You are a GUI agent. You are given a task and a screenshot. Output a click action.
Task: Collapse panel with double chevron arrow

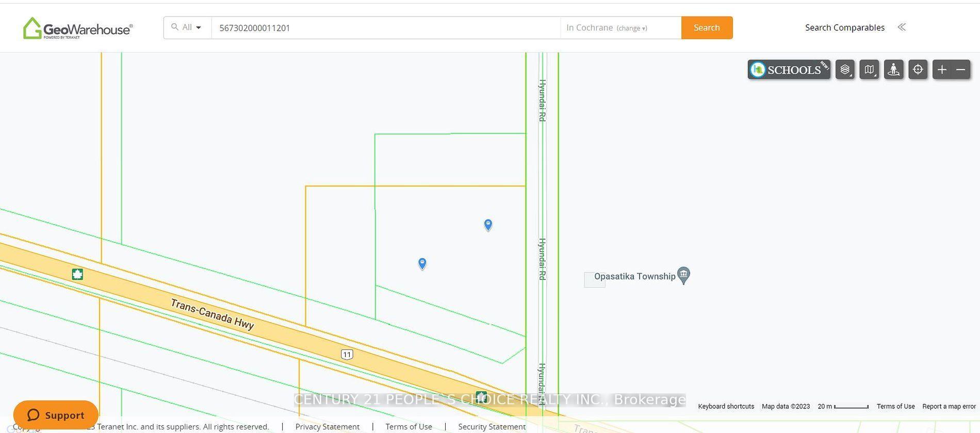(x=902, y=27)
